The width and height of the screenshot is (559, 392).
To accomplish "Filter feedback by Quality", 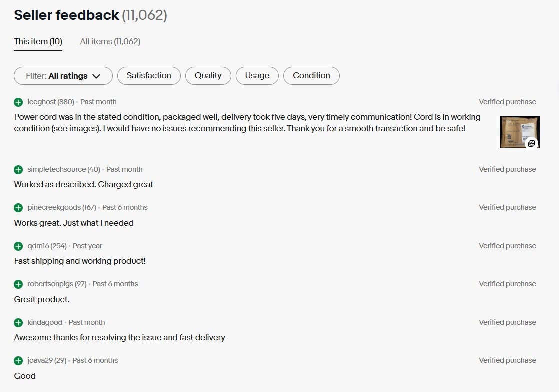I will tap(208, 76).
